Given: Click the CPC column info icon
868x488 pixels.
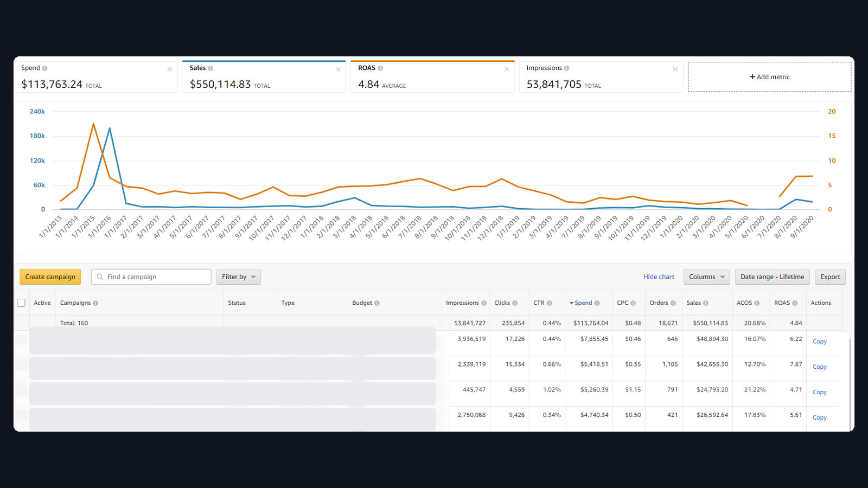Looking at the screenshot, I should pyautogui.click(x=633, y=303).
